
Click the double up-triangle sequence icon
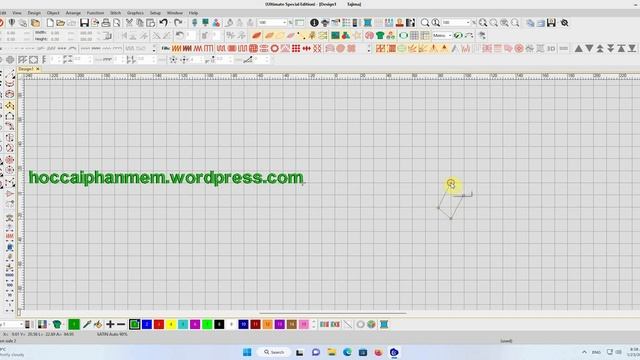(600, 49)
